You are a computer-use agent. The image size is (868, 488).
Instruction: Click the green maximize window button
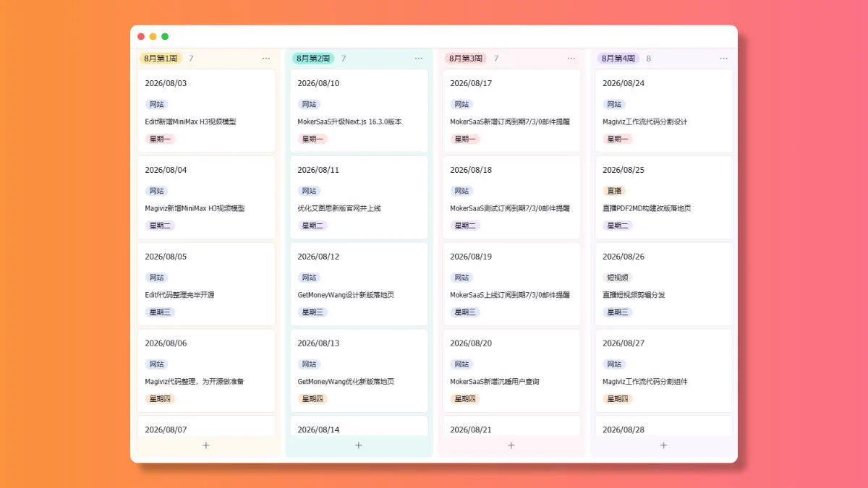[165, 36]
